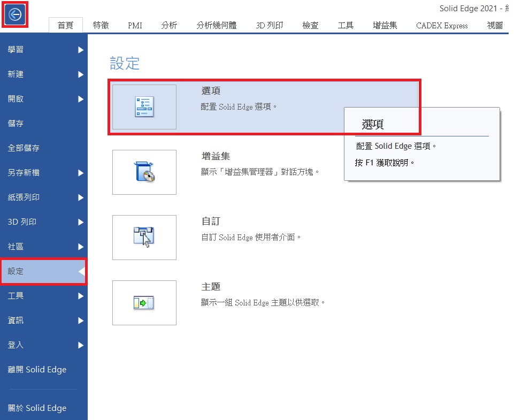
Task: Click the 自訂 heading text
Action: click(211, 222)
